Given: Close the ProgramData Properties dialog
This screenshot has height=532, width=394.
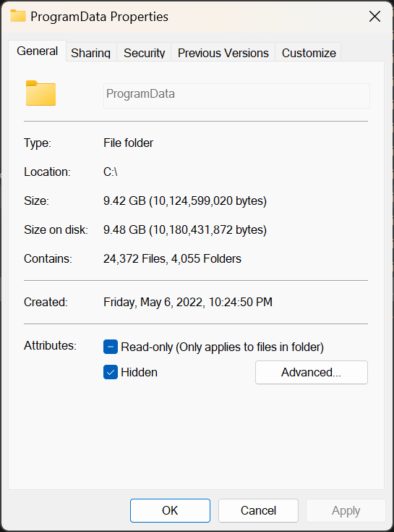Looking at the screenshot, I should click(374, 16).
